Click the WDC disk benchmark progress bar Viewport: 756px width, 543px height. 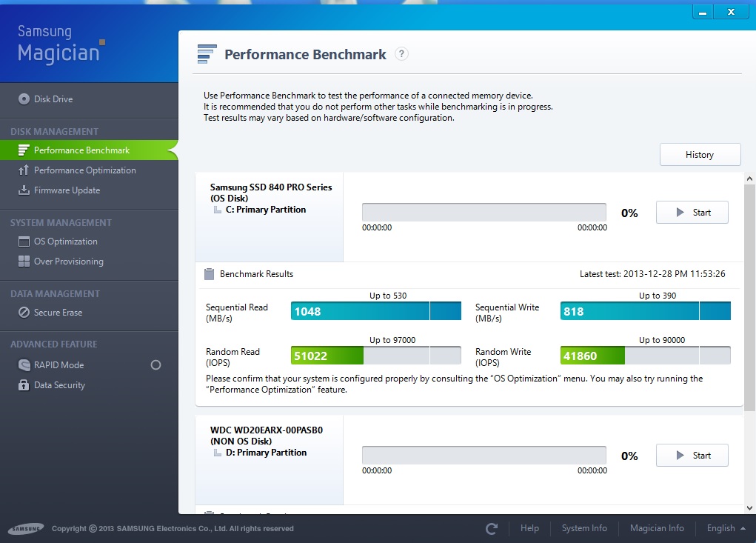coord(484,456)
